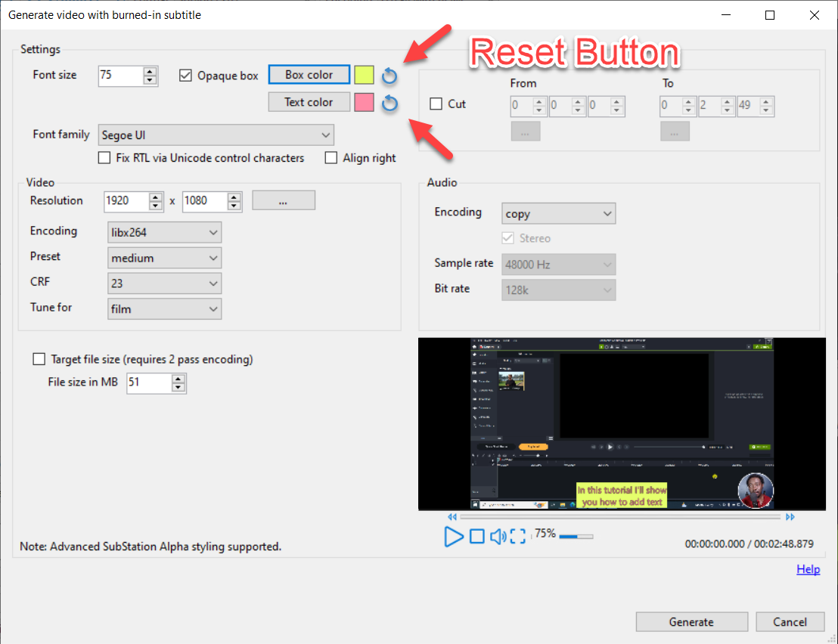Click the fast-forward double-arrow icon
The width and height of the screenshot is (838, 644).
pos(790,516)
